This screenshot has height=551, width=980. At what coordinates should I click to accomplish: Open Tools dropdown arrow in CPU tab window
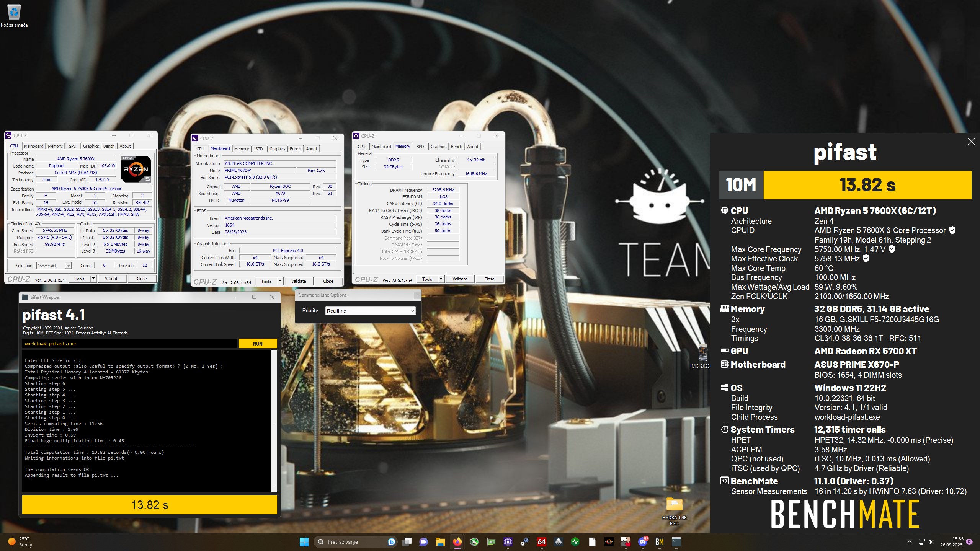(x=93, y=279)
